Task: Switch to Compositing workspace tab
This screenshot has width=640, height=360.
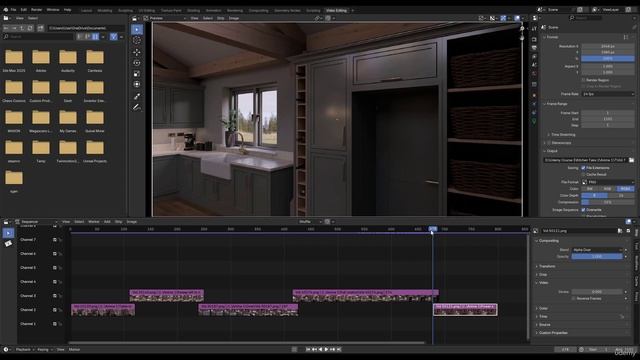Action: (258, 10)
